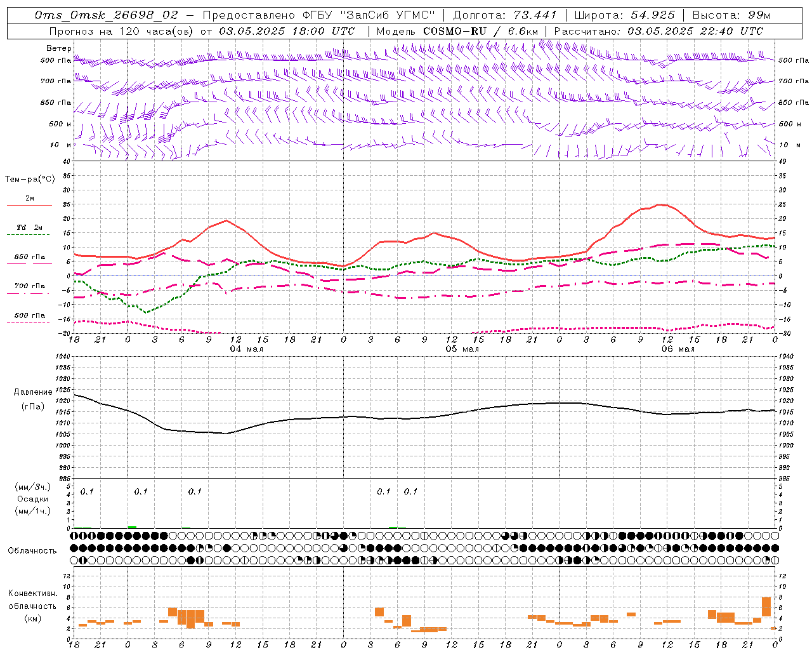The image size is (812, 650).
Task: Click the '(гПа)' unit under Давление
Action: pyautogui.click(x=32, y=407)
